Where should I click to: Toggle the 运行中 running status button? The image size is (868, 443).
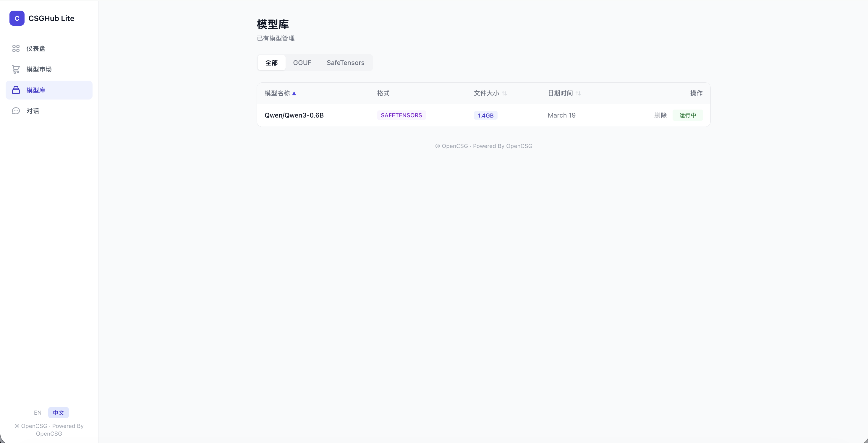click(687, 115)
